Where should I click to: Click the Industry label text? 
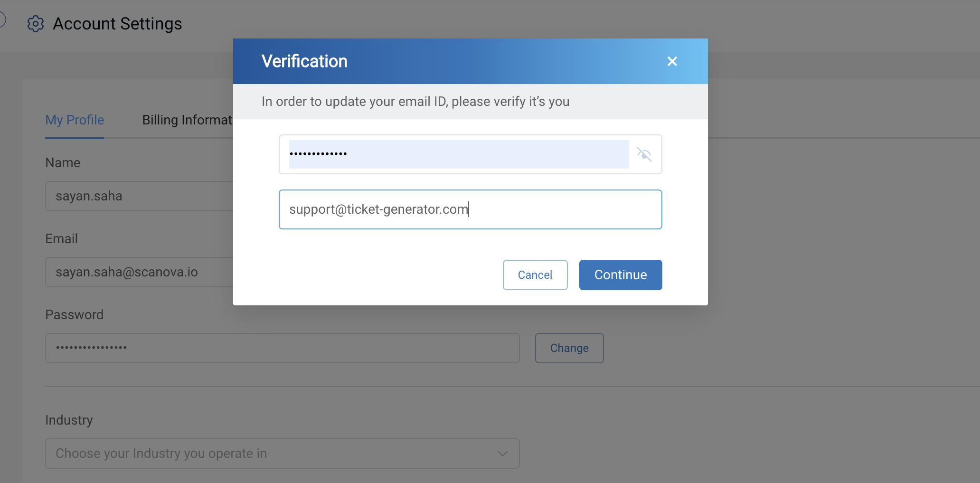coord(69,420)
